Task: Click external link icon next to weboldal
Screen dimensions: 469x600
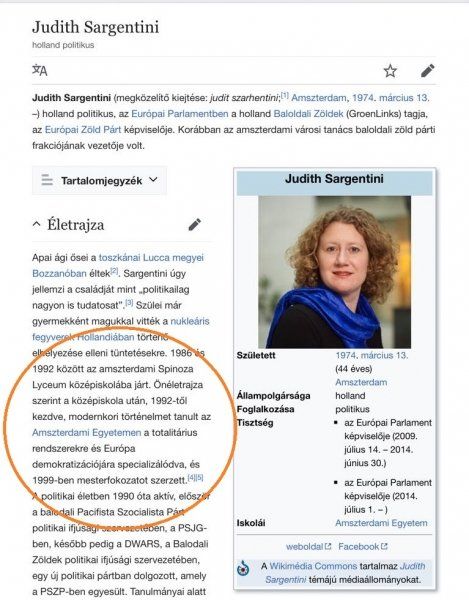Action: pyautogui.click(x=328, y=546)
